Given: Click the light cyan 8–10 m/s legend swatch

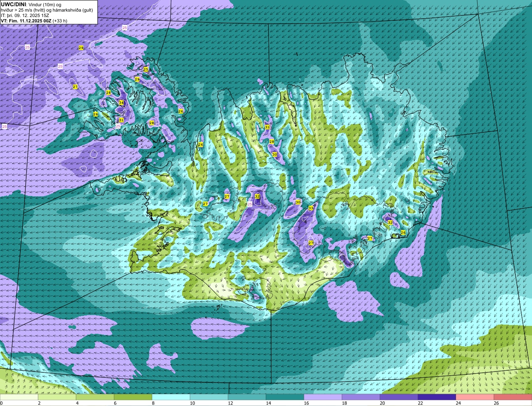Looking at the screenshot, I should 171,397.
